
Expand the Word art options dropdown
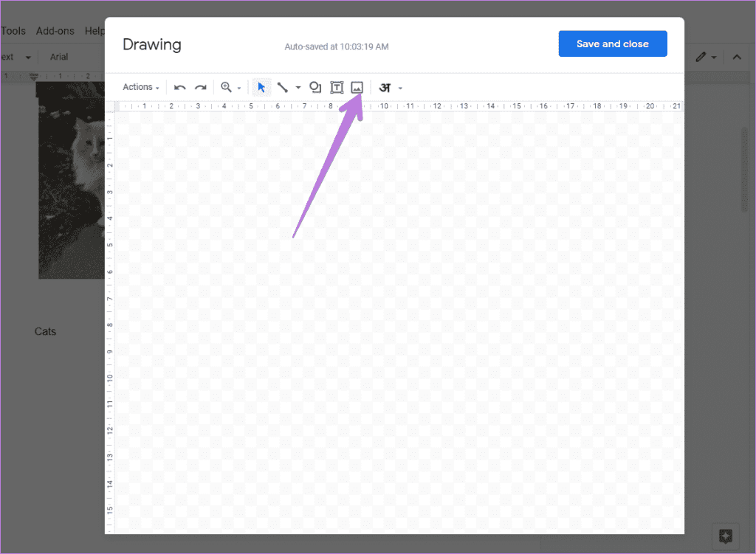pyautogui.click(x=400, y=87)
